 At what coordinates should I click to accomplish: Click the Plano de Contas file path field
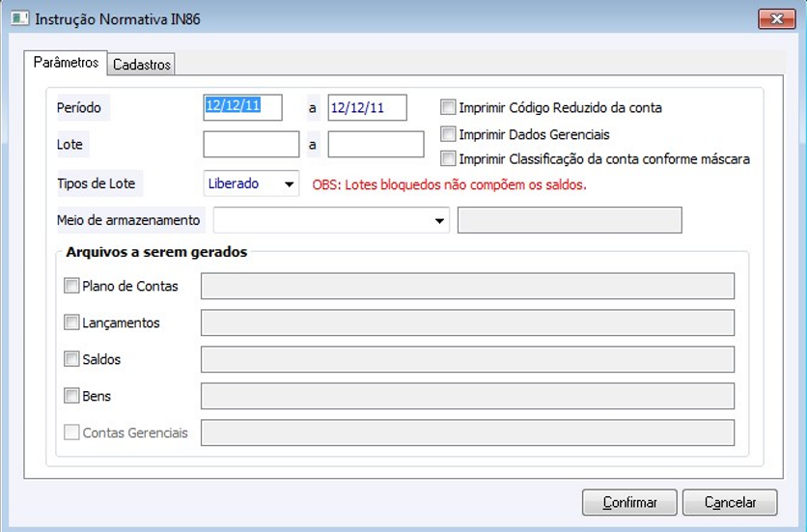click(467, 286)
